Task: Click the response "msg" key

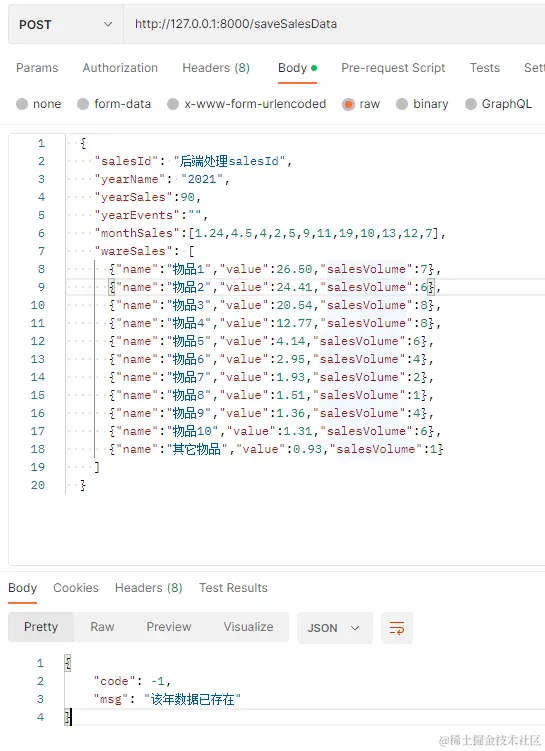Action: [111, 699]
